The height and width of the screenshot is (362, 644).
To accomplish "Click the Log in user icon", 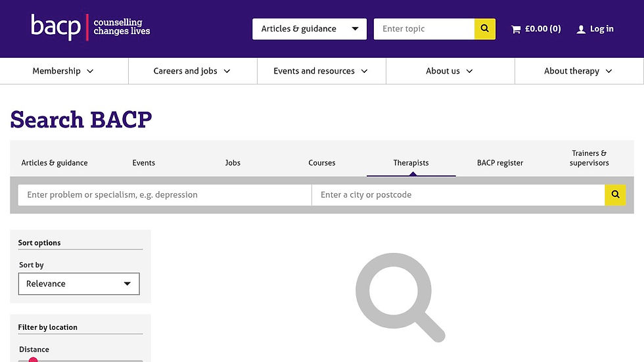I will (x=581, y=29).
